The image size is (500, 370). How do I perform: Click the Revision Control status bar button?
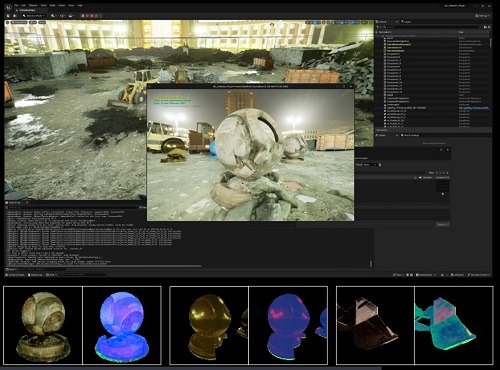(478, 275)
